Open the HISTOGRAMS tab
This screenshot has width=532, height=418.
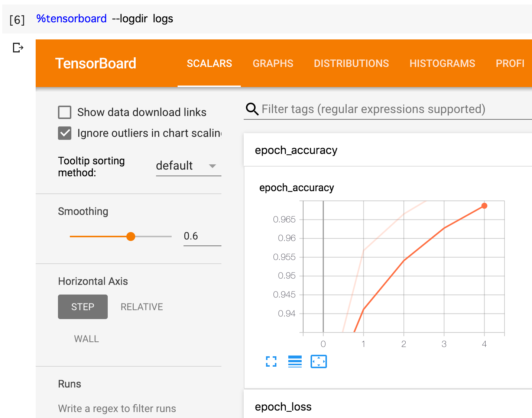pyautogui.click(x=442, y=63)
